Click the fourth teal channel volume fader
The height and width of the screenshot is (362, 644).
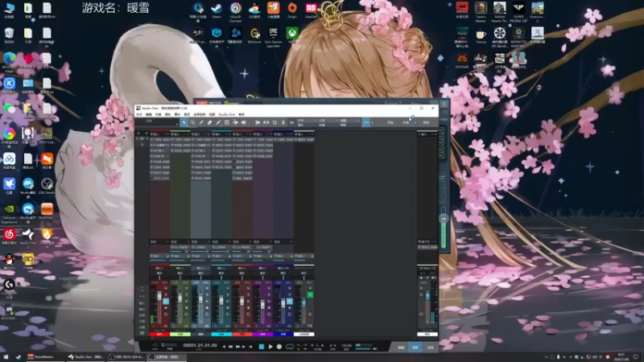coord(221,301)
